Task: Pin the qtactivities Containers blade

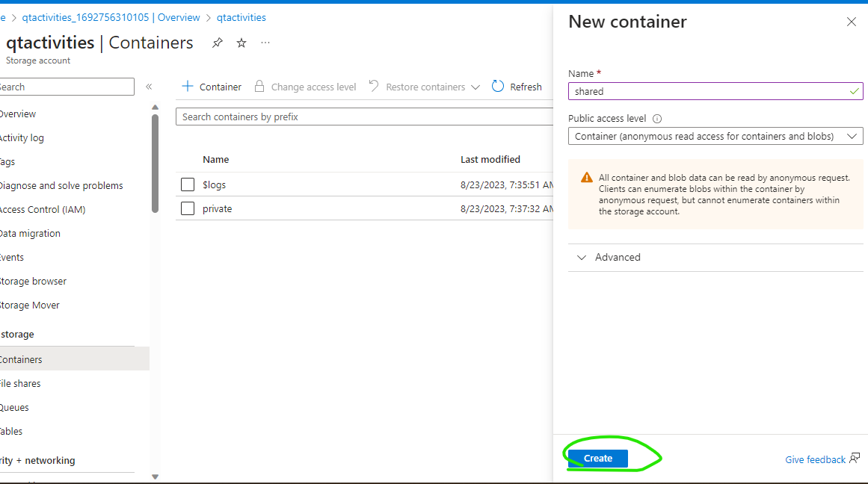Action: 217,43
